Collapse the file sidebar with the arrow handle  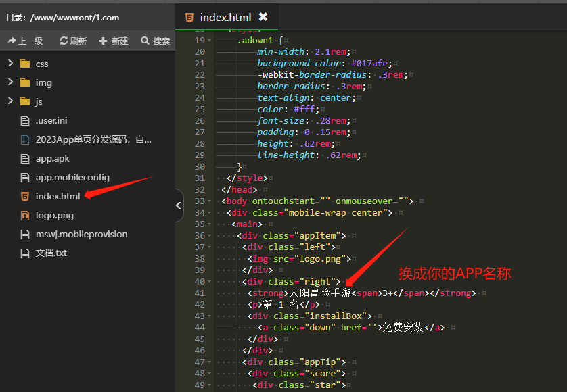(178, 205)
